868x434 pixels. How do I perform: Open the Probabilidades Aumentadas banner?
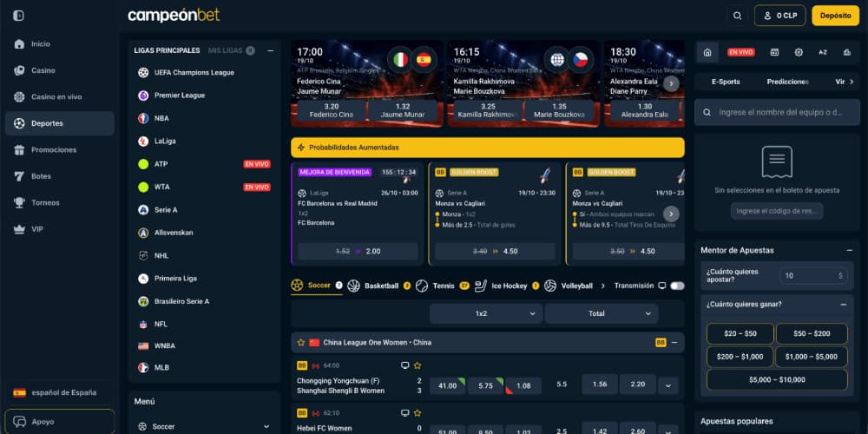(488, 148)
